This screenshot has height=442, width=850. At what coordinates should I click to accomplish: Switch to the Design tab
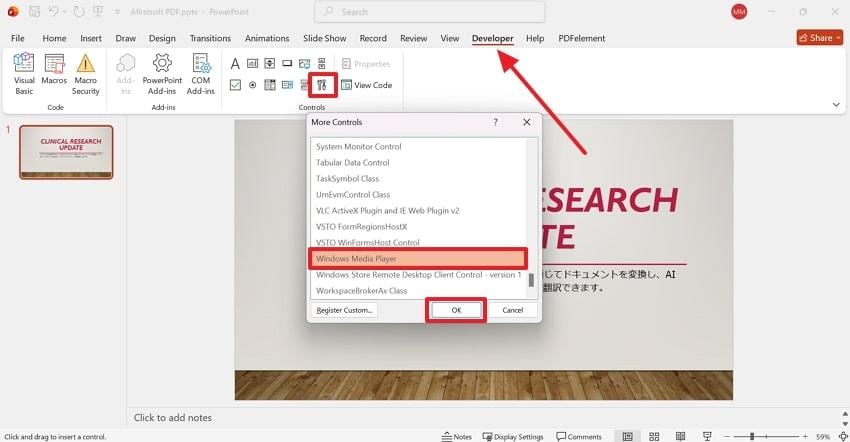pos(162,38)
